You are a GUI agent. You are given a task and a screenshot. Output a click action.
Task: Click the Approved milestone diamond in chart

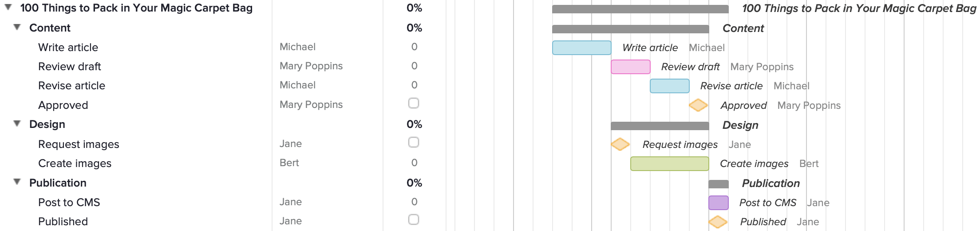(698, 105)
